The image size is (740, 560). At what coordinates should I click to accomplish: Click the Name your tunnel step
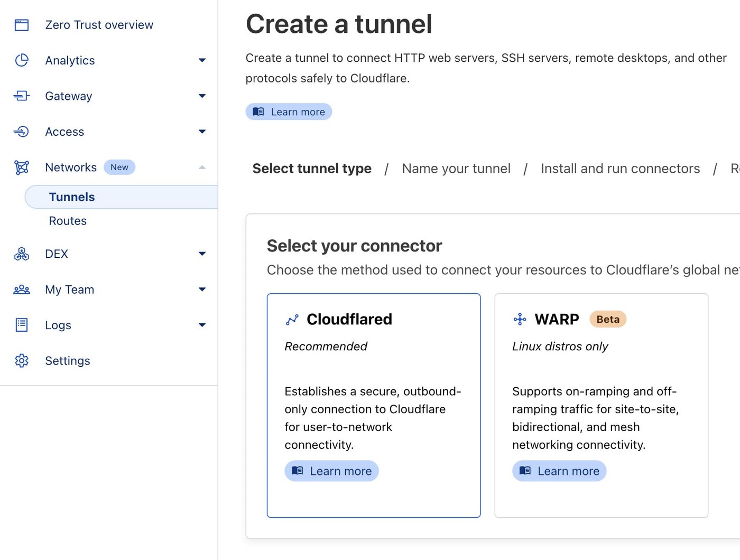pos(456,169)
